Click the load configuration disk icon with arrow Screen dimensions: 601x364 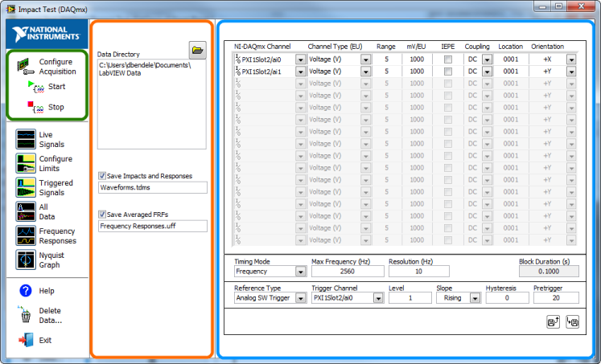click(572, 322)
